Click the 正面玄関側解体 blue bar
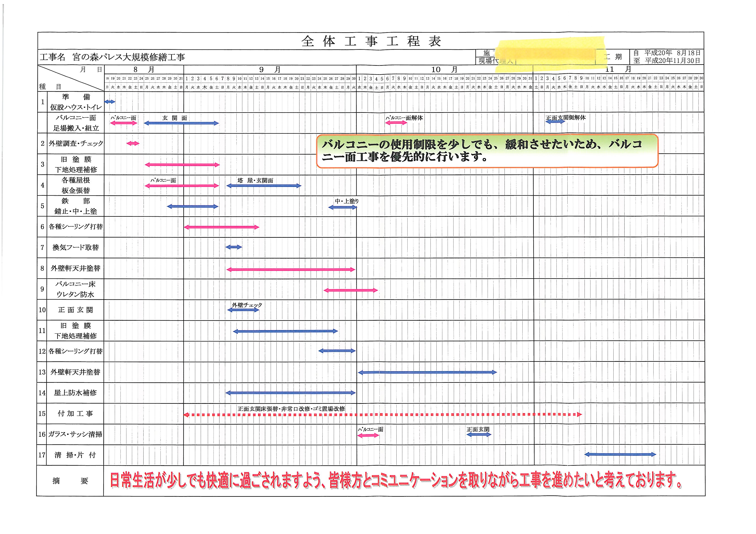The width and height of the screenshot is (756, 534). coord(555,122)
